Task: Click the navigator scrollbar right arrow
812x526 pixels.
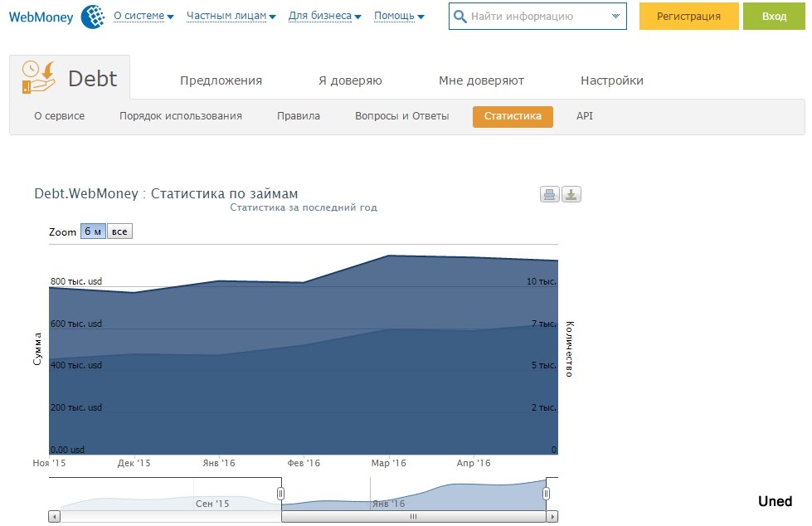Action: (552, 517)
